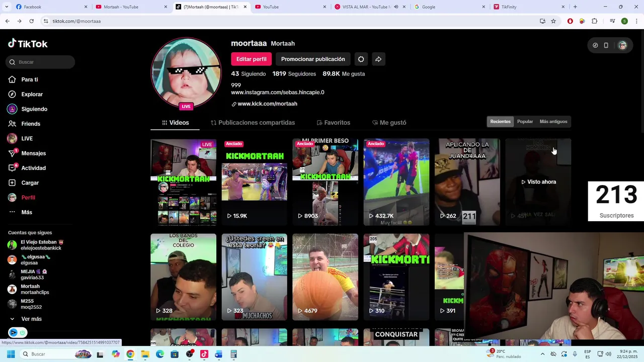Screen dimensions: 644x362
Task: Open the TikTok logo home link
Action: pyautogui.click(x=28, y=44)
